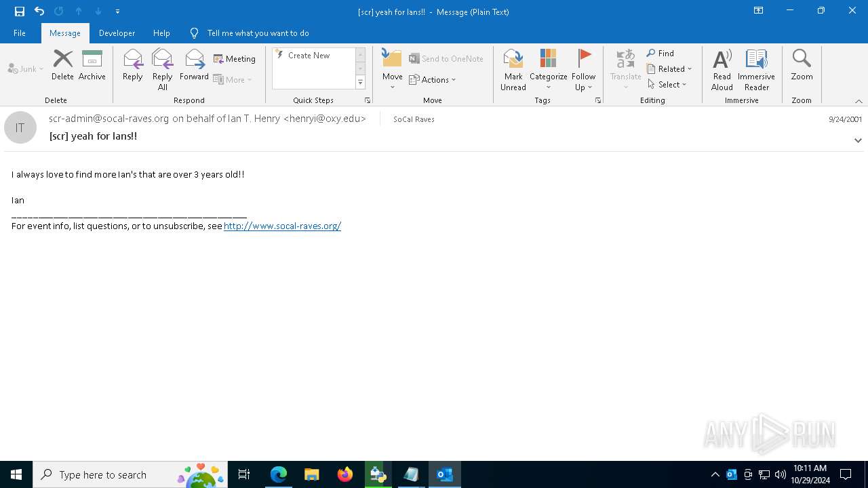Click sender avatar IT

tap(20, 127)
